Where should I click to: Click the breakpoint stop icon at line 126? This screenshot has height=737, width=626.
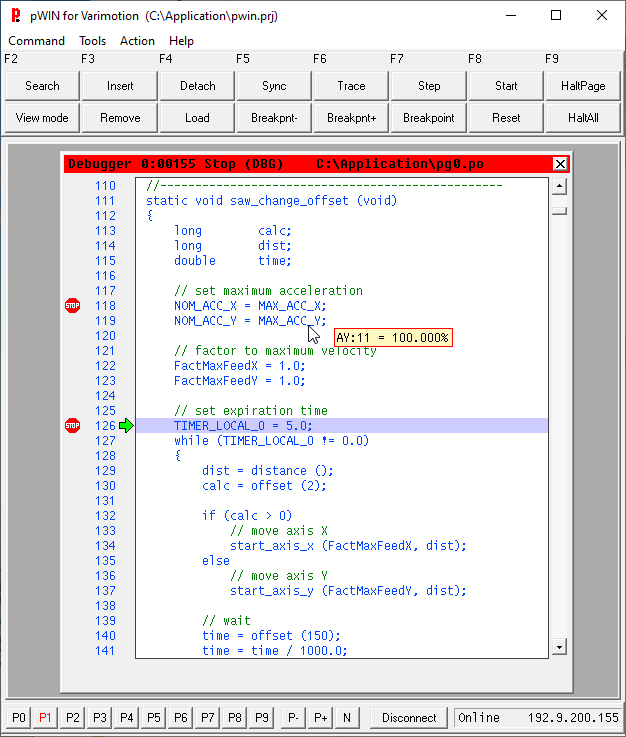pos(72,426)
